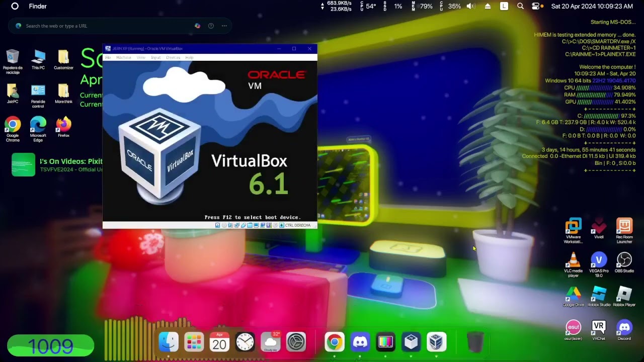The image size is (644, 362).
Task: Launch Roblox Studio desktop shortcut
Action: (x=599, y=297)
